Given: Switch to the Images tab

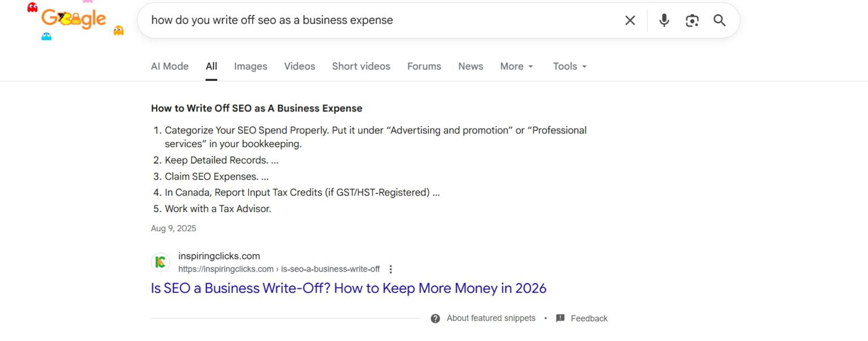Looking at the screenshot, I should pos(250,66).
